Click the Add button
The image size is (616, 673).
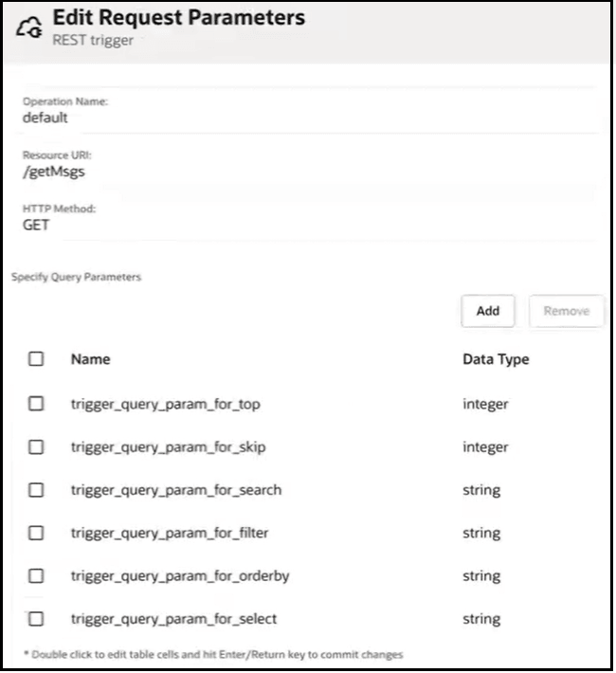(488, 311)
